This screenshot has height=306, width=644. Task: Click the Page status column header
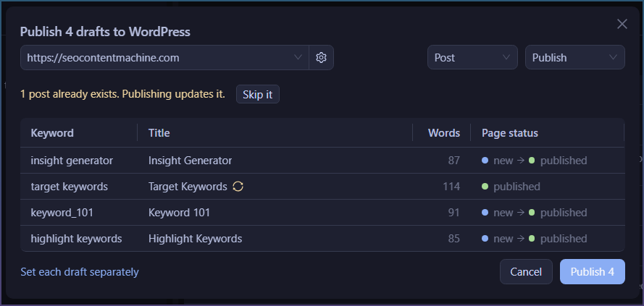(510, 133)
